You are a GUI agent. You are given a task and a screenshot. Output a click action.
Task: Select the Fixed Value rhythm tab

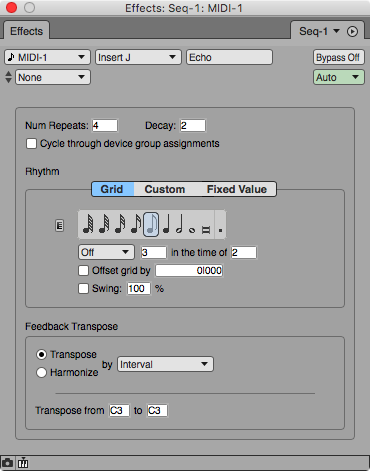tap(237, 189)
